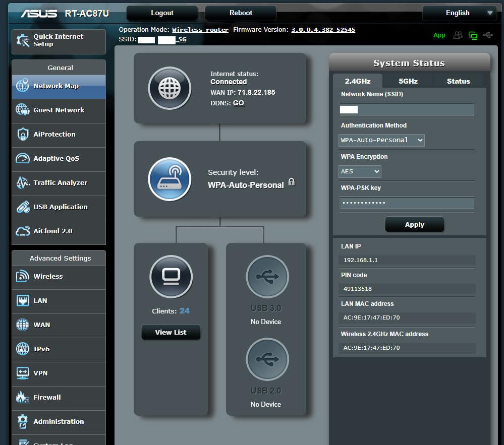Switch to the 2.4GHz tab

point(357,81)
